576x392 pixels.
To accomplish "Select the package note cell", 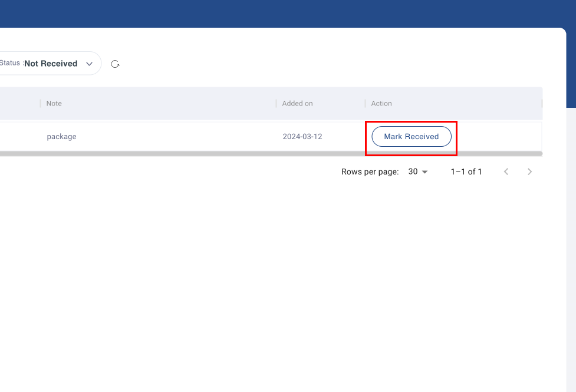I will point(62,137).
